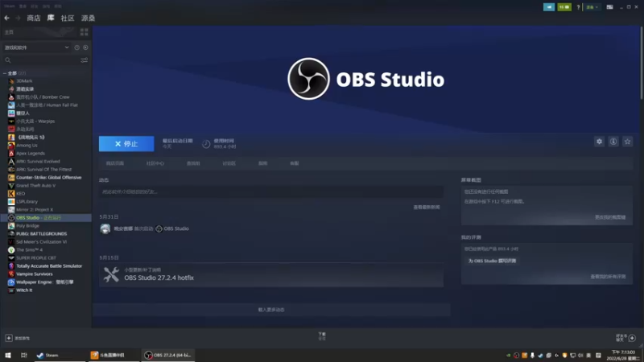
Task: Open the 社区 community tab
Action: (68, 18)
